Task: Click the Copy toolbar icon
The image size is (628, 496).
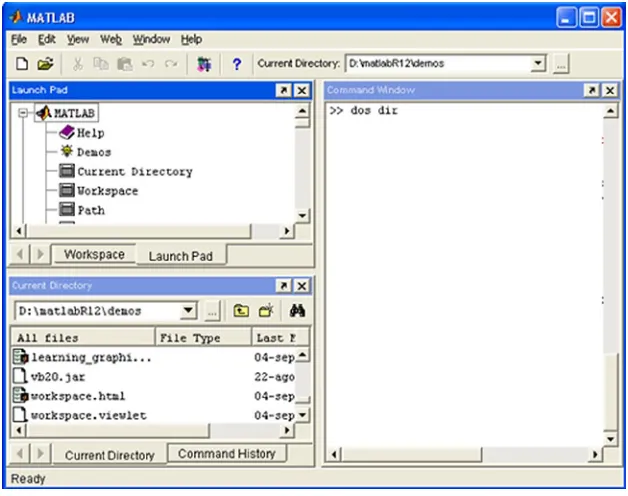Action: coord(101,64)
